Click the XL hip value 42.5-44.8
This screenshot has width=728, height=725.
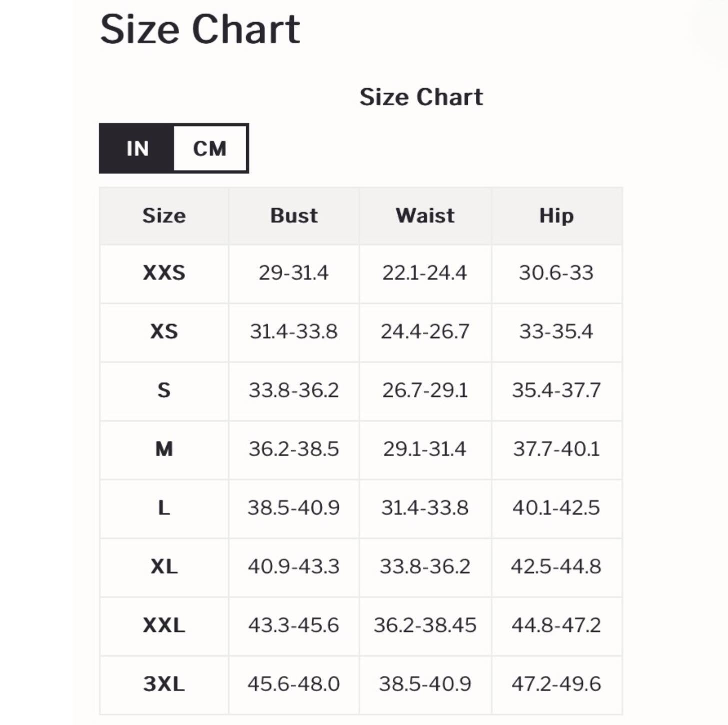click(x=556, y=566)
